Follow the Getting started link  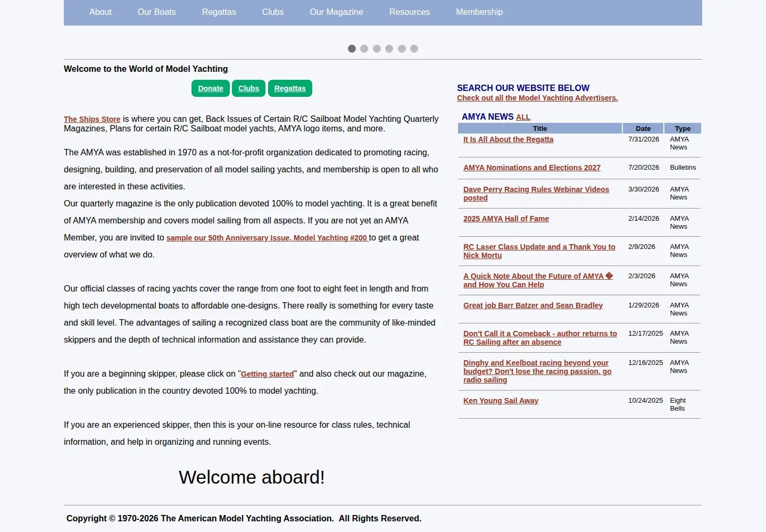(267, 374)
